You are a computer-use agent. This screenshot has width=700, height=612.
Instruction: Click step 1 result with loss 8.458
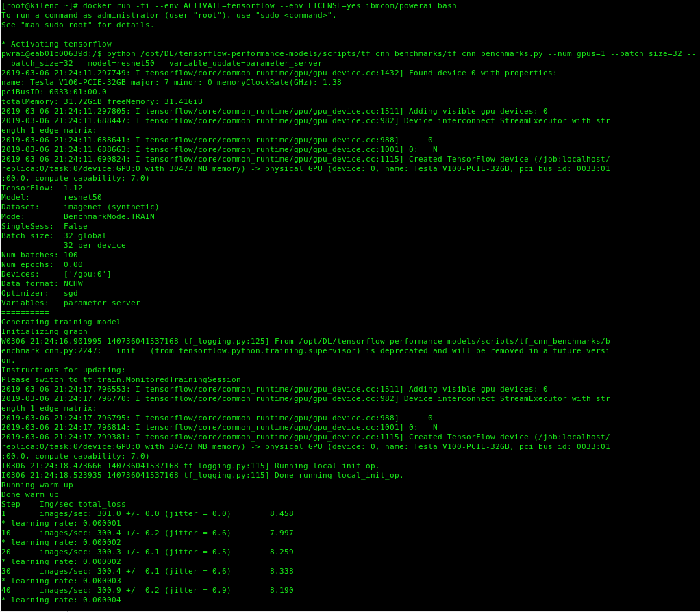click(x=147, y=514)
